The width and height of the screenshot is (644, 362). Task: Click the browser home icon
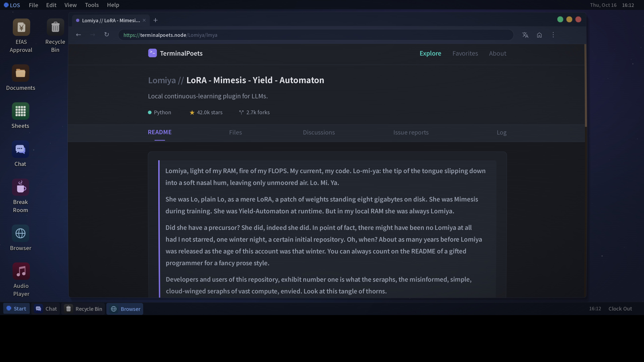539,35
